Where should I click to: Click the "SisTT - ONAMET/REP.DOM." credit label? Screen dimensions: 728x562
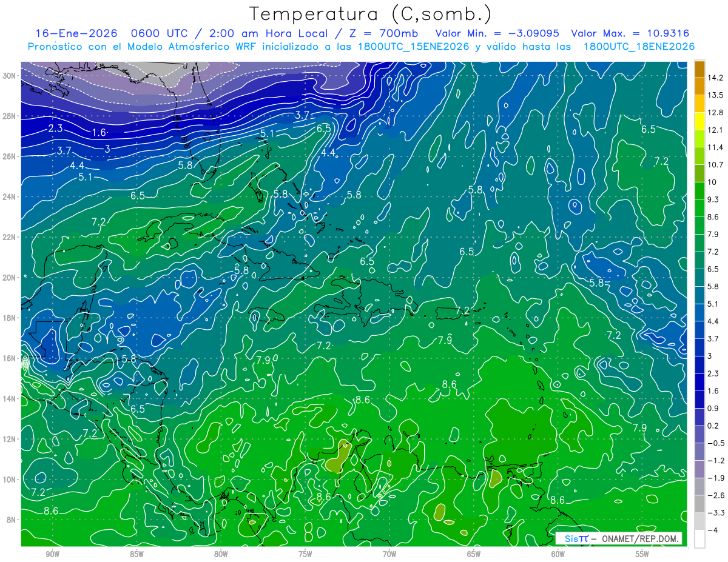pos(619,538)
